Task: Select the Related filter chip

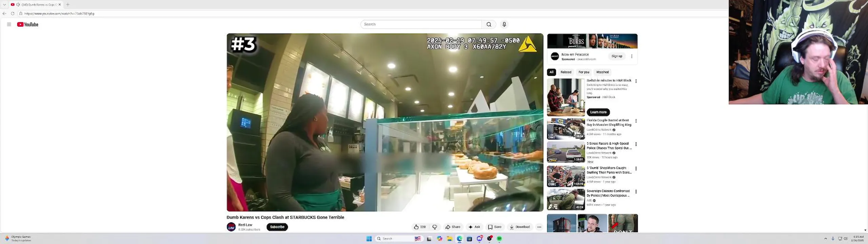Action: click(566, 72)
